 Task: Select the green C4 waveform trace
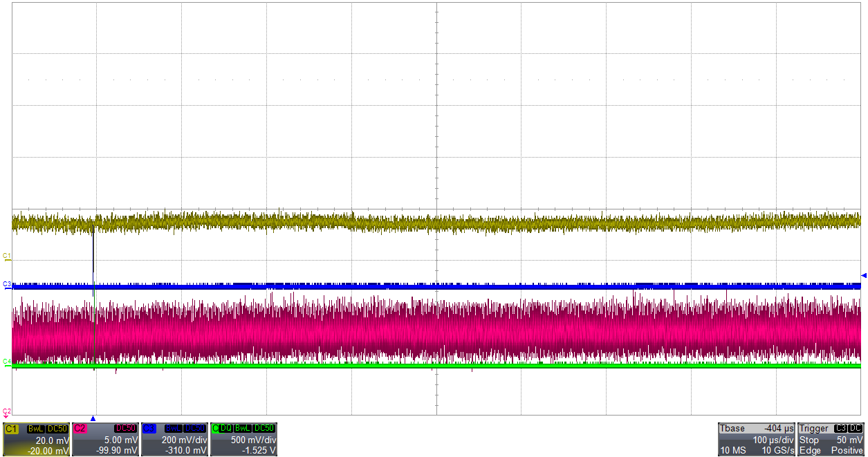pyautogui.click(x=436, y=366)
